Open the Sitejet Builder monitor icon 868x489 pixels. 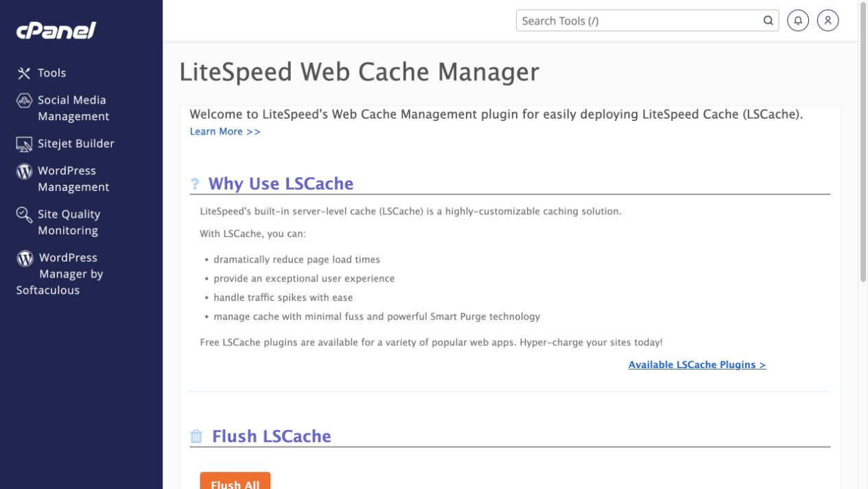pyautogui.click(x=24, y=144)
